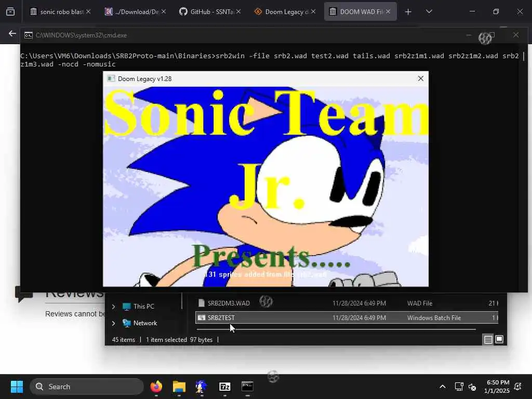The image size is (532, 399).
Task: Click the WAD File type cell
Action: coord(420,303)
